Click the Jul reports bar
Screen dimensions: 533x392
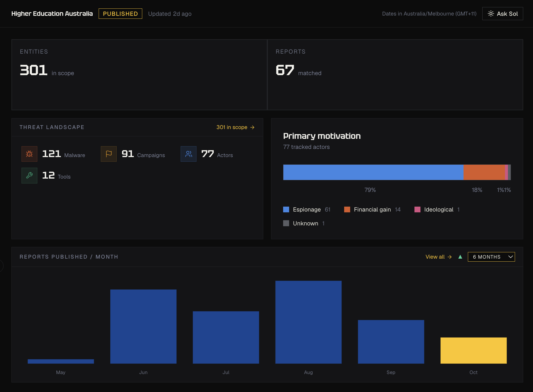(x=226, y=337)
